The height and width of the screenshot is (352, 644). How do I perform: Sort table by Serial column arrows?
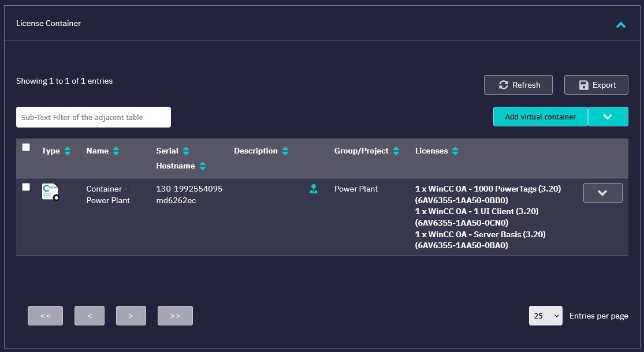point(186,151)
